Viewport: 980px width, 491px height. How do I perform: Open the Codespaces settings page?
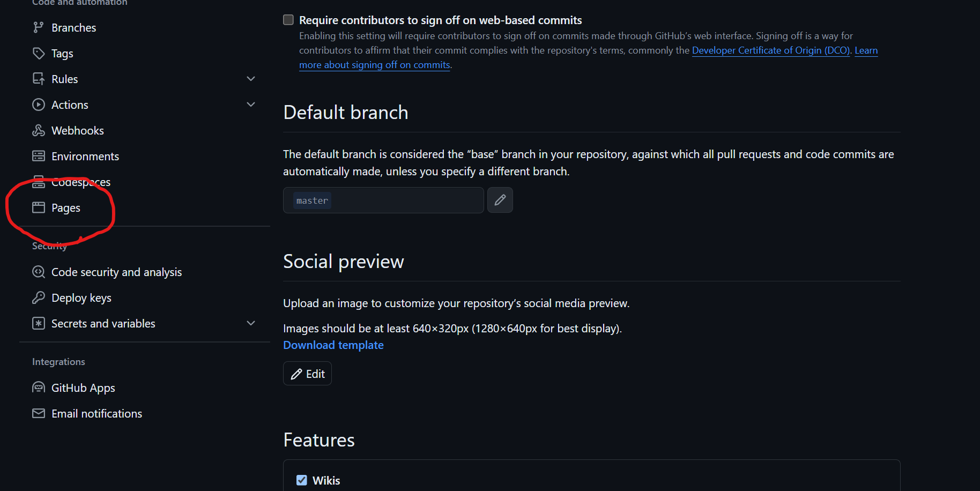point(81,182)
